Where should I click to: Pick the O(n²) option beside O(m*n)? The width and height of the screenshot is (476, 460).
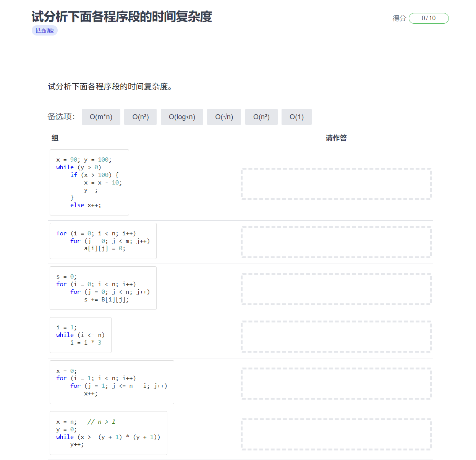141,117
